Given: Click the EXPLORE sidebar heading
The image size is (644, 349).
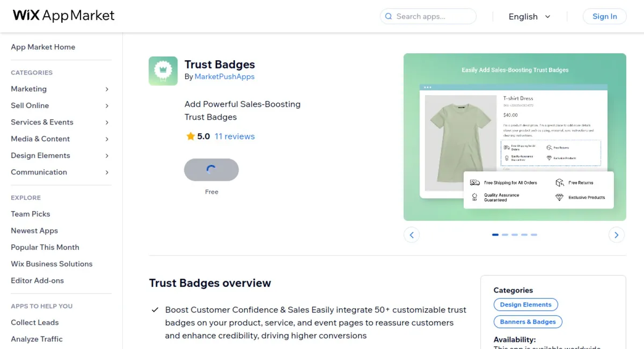Looking at the screenshot, I should [26, 198].
